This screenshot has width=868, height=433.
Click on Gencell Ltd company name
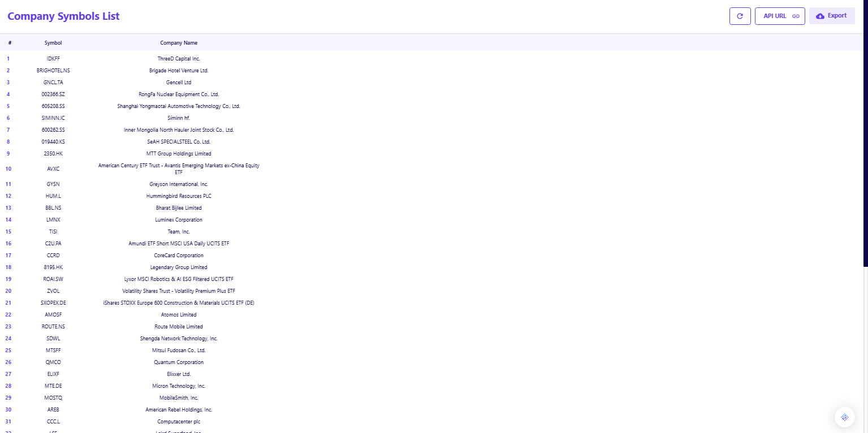179,83
